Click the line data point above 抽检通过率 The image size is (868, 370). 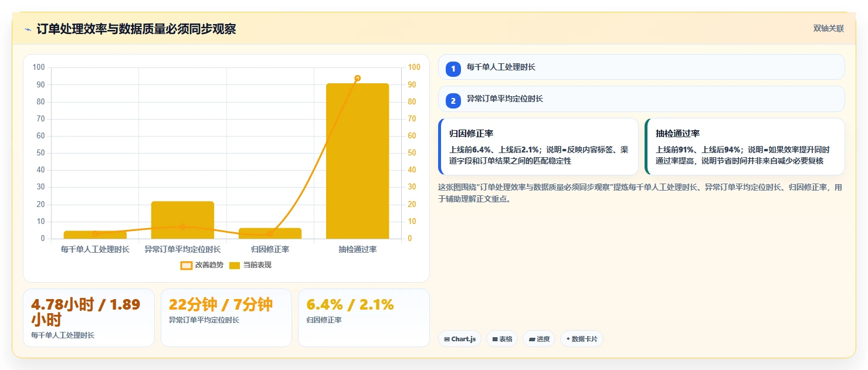click(358, 78)
